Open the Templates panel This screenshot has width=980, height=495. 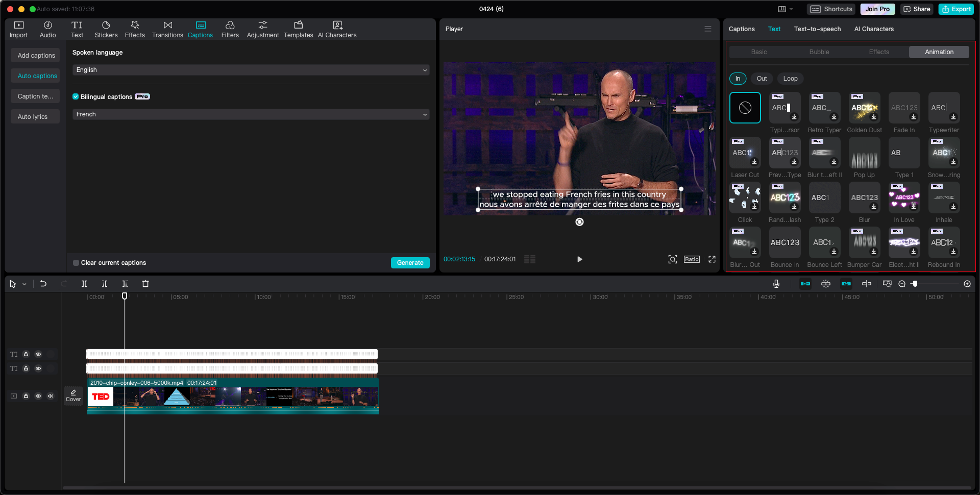[x=298, y=29]
